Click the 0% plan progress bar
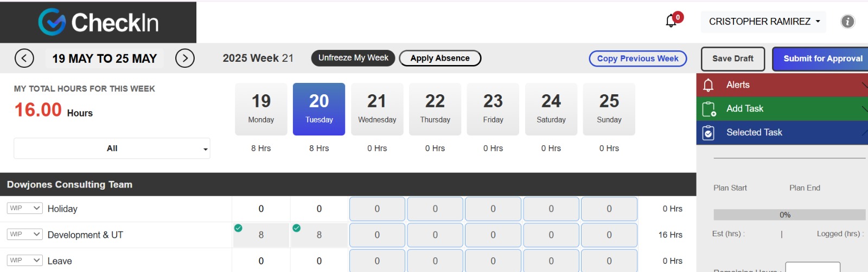The image size is (868, 272). pyautogui.click(x=789, y=215)
